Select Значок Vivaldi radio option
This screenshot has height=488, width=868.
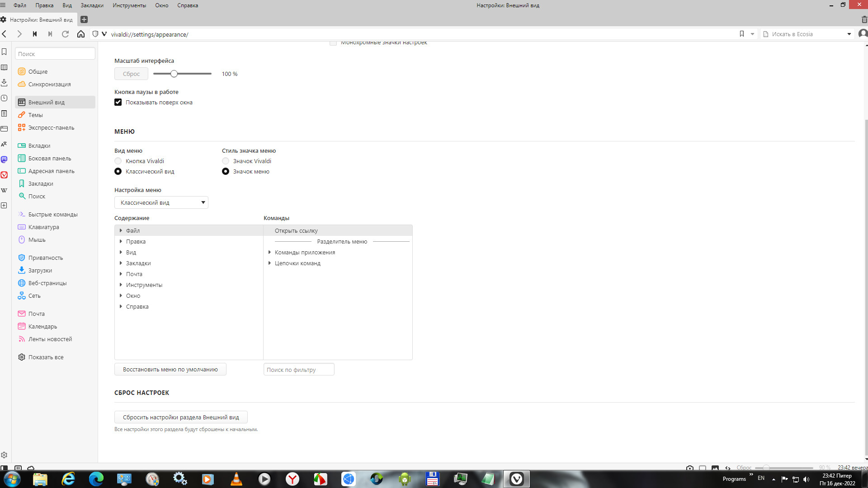pos(226,161)
